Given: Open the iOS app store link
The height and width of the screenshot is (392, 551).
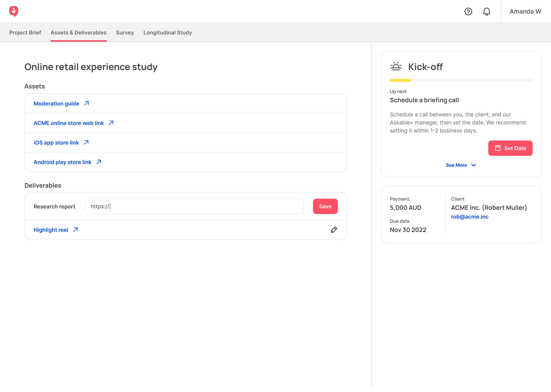Looking at the screenshot, I should pos(56,143).
